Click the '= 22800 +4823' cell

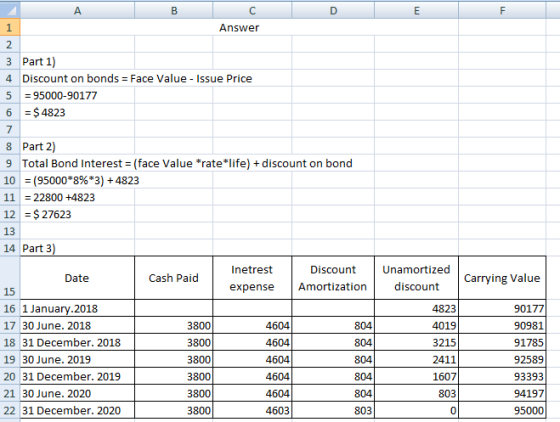pos(77,197)
